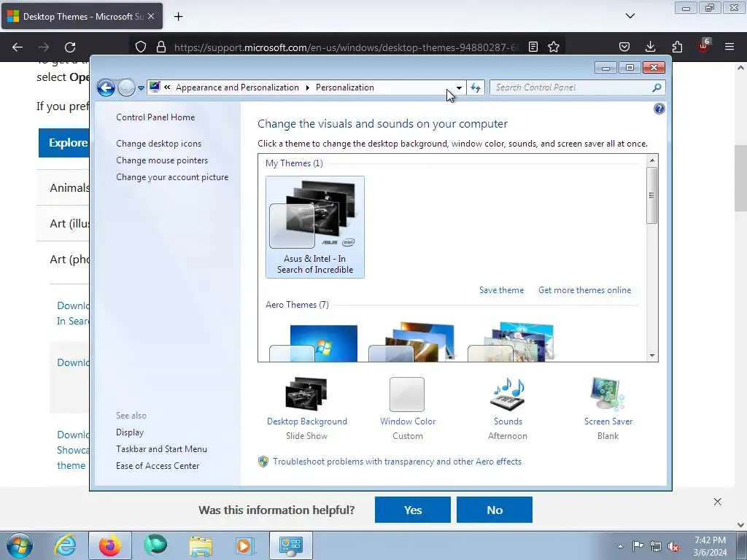Open Ease of Access Center

158,466
